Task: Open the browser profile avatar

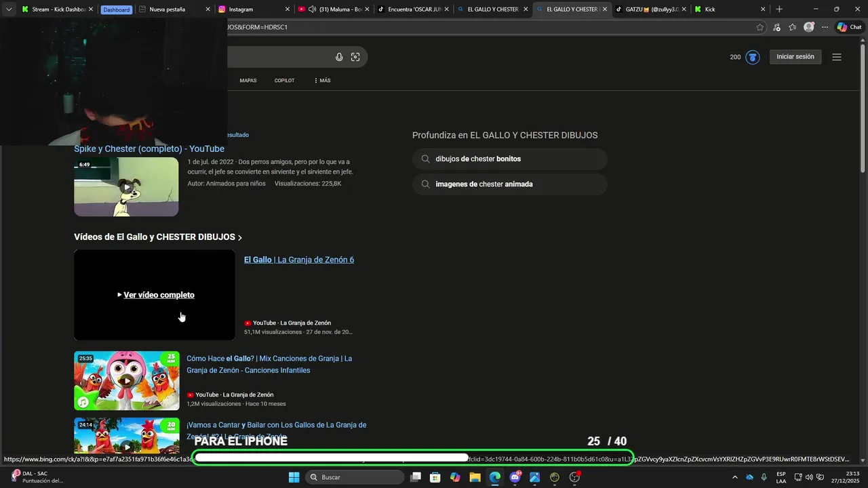Action: click(x=809, y=27)
